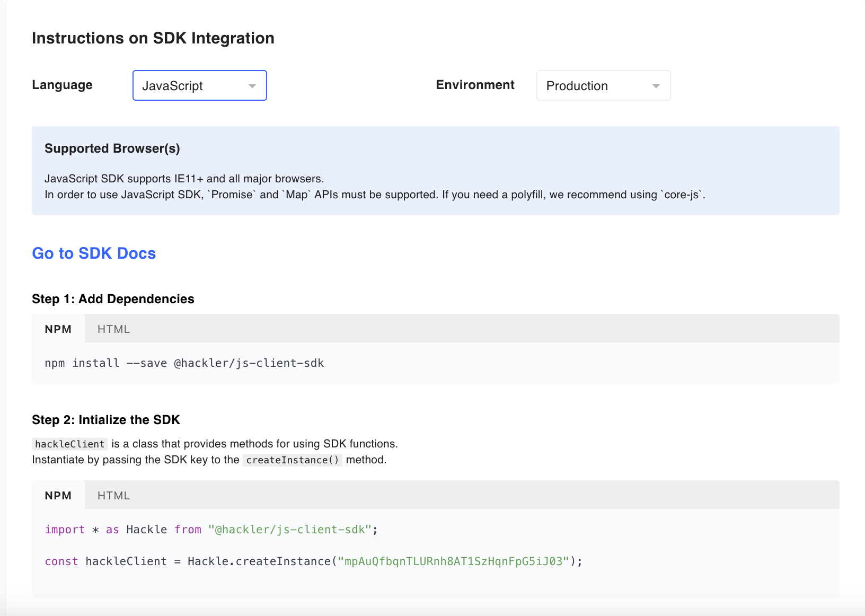Click the hackleClient inline code label
This screenshot has width=865, height=616.
click(70, 444)
